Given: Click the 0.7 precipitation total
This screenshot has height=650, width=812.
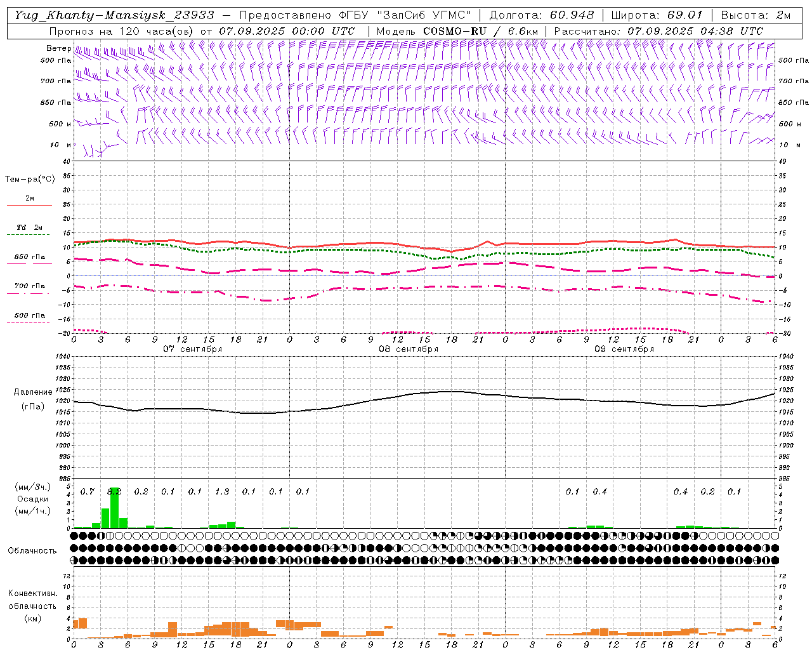Looking at the screenshot, I should 87,491.
